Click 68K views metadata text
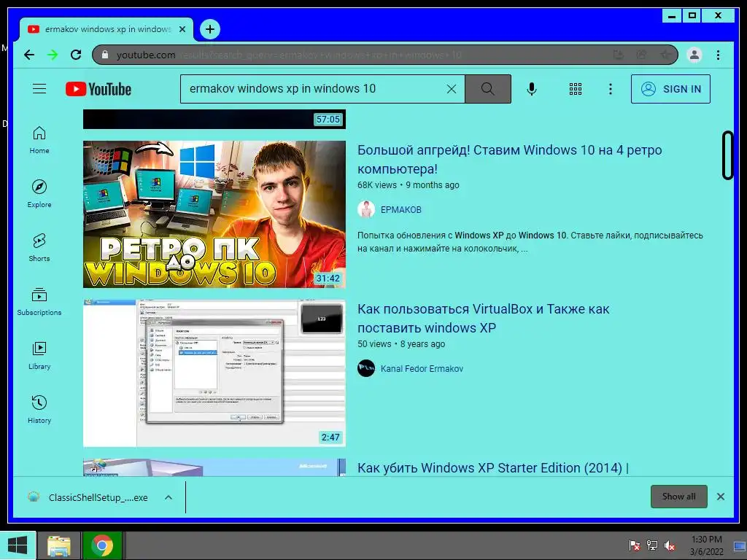The height and width of the screenshot is (560, 747). pos(377,185)
